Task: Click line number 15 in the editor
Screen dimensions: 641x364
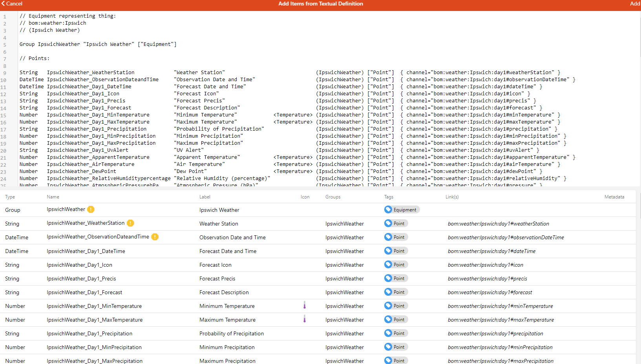Action: pos(5,115)
